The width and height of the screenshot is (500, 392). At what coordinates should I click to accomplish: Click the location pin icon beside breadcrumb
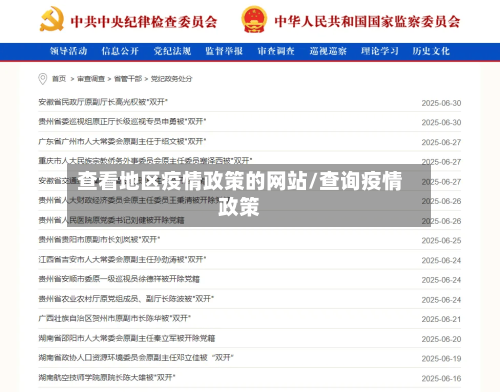(x=43, y=79)
